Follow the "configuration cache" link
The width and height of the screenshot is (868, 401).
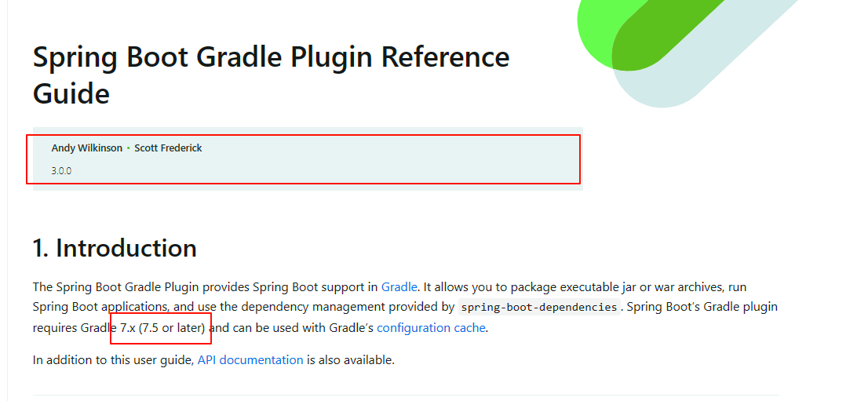(431, 328)
